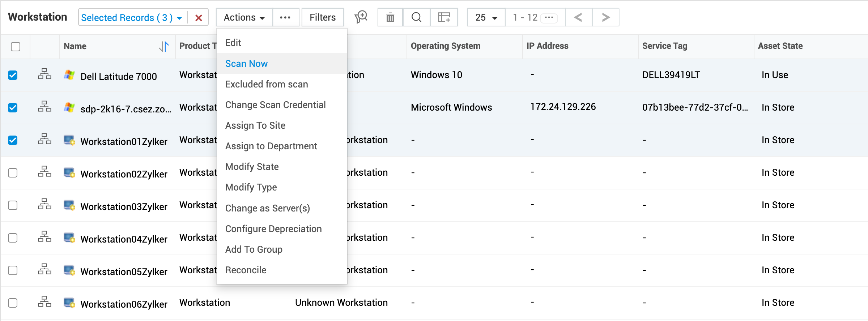Click the advanced search zoom-pin icon
This screenshot has height=321, width=868.
(x=361, y=17)
